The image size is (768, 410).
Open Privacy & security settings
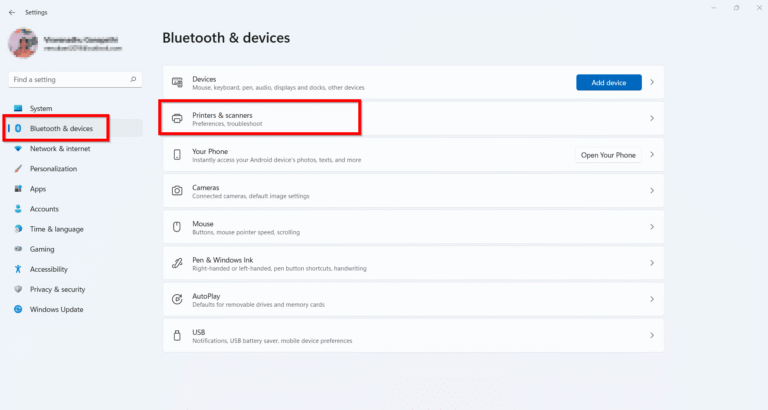57,289
